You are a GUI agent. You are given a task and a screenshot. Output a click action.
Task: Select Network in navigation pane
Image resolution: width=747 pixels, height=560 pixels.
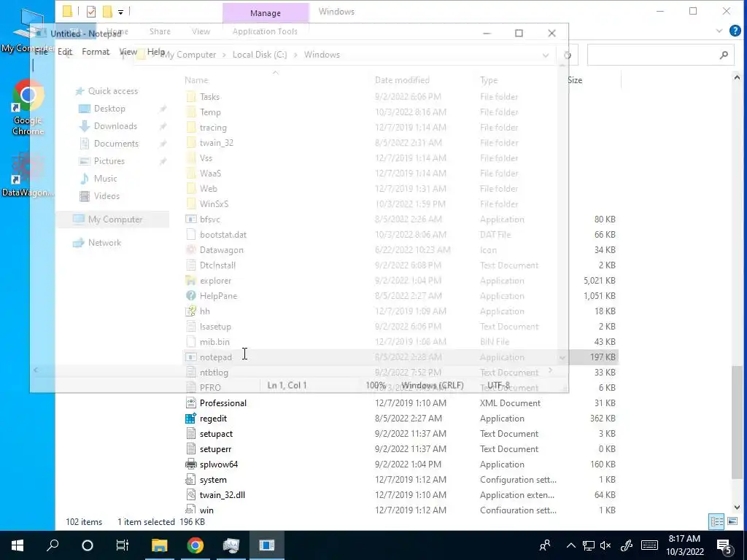[x=104, y=243]
